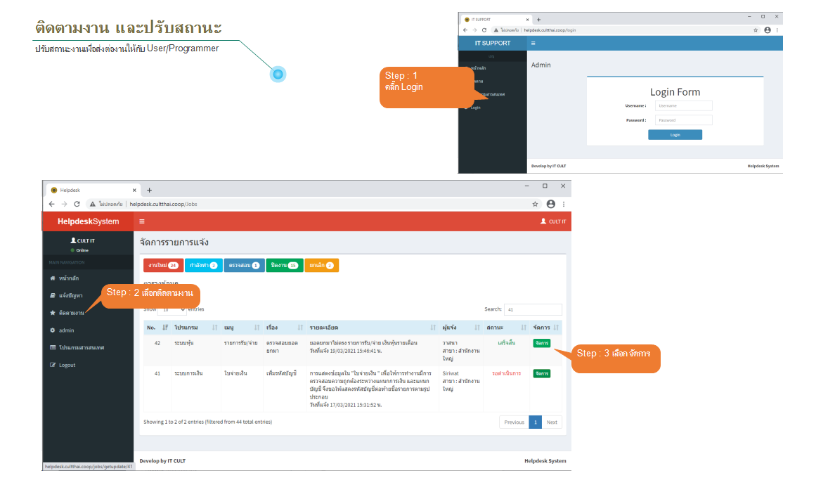Click the blue Login button in Login Form
835x504 pixels.
(x=675, y=135)
